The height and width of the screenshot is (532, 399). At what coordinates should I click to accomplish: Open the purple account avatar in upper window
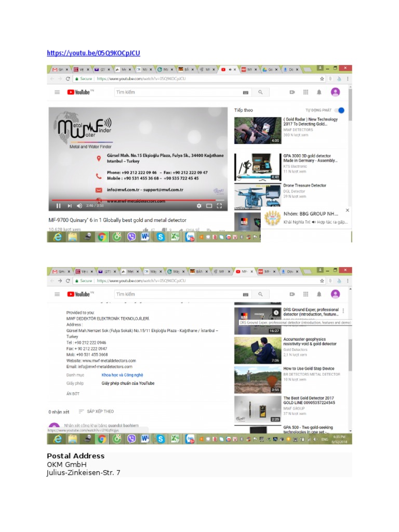click(x=335, y=92)
